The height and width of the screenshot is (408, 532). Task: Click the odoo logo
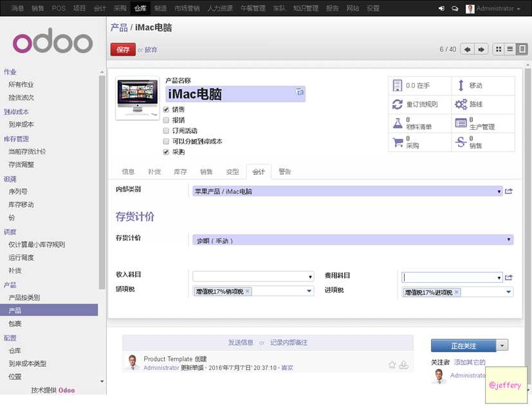point(53,40)
